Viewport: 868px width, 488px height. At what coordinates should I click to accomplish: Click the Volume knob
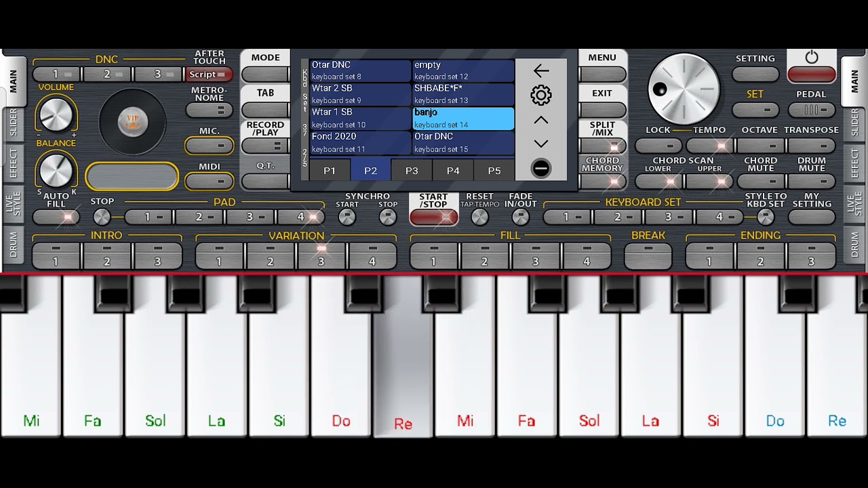point(56,113)
